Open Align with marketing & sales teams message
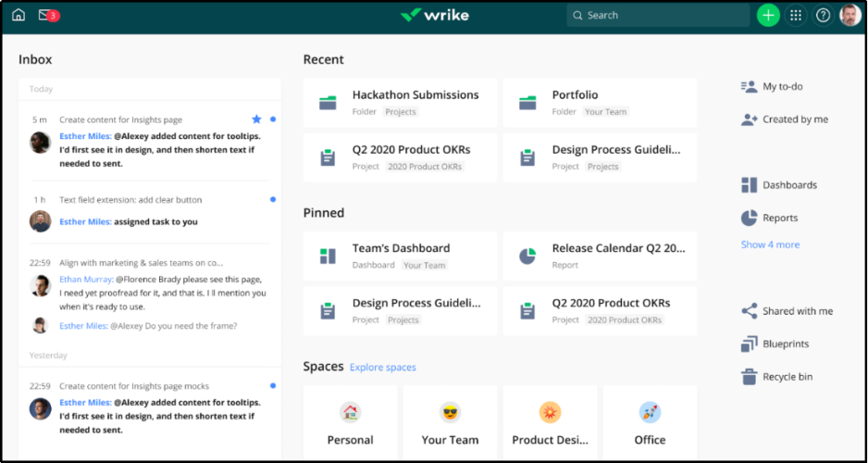The height and width of the screenshot is (463, 868). (x=142, y=263)
